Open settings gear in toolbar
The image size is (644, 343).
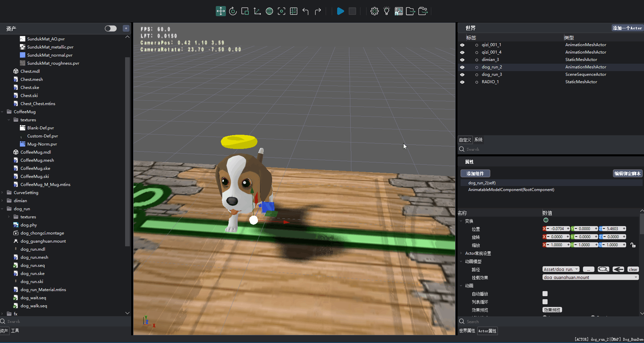374,11
